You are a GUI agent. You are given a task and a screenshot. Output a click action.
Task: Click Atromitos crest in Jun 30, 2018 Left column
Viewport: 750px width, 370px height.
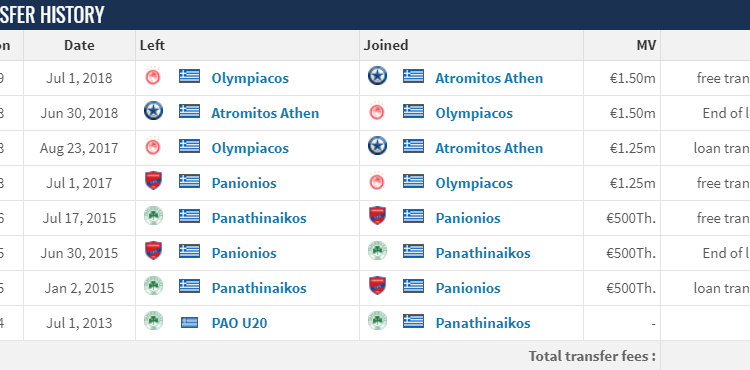click(153, 111)
